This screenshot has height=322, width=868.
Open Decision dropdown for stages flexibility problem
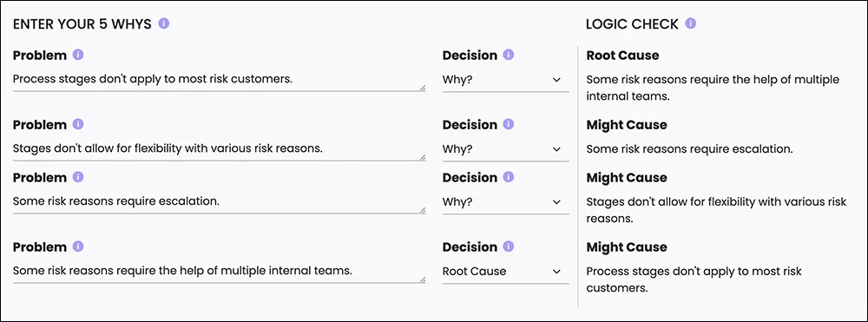[x=505, y=149]
